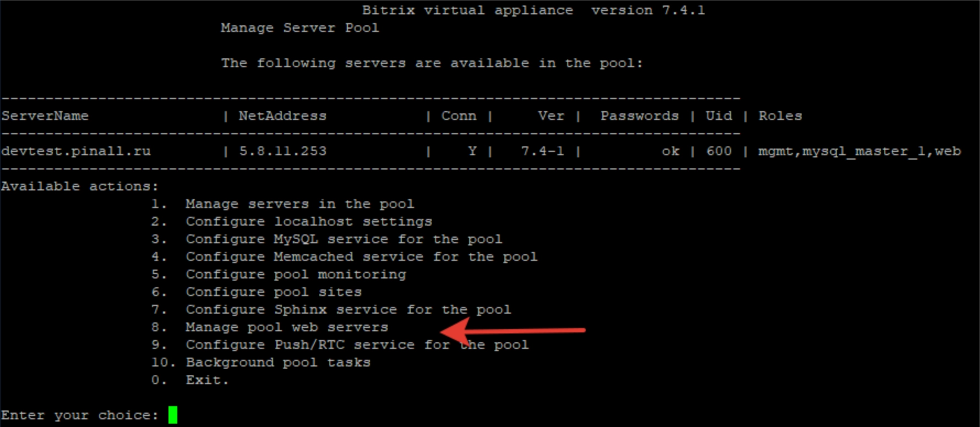Image resolution: width=980 pixels, height=427 pixels.
Task: Click the ServerName column header
Action: [45, 116]
